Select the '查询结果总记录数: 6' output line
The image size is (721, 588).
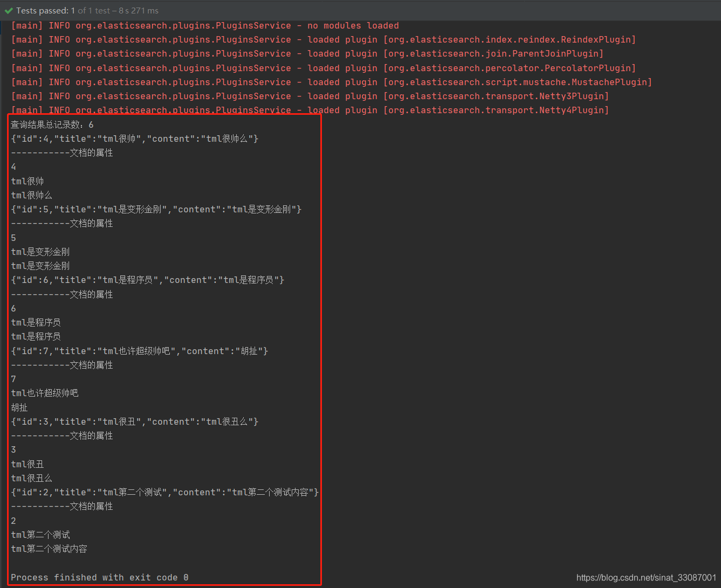[x=52, y=124]
